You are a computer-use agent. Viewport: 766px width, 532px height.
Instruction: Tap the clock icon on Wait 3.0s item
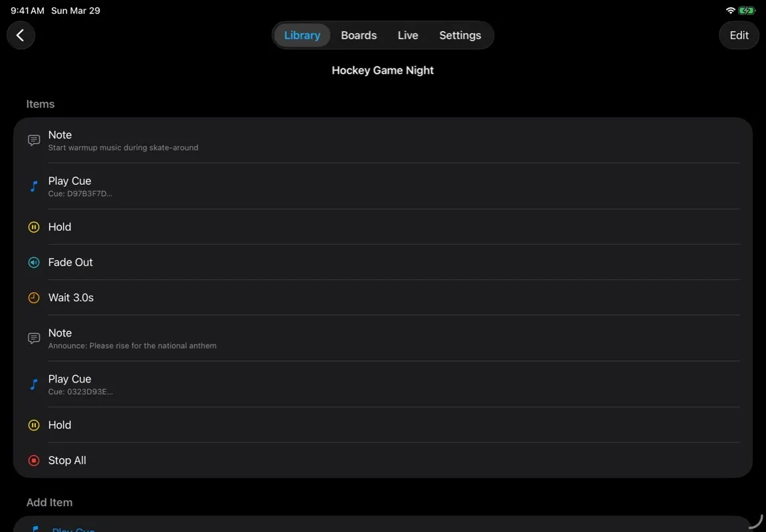click(33, 297)
